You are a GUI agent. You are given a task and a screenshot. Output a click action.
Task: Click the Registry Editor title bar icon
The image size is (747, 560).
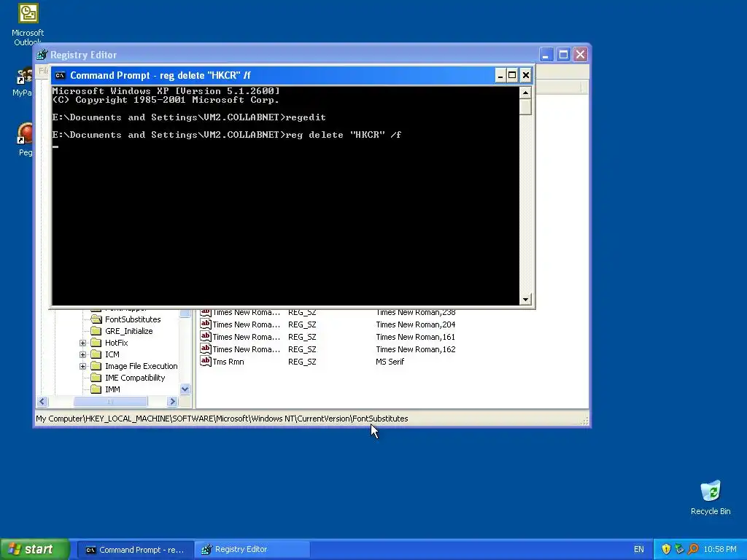[42, 55]
